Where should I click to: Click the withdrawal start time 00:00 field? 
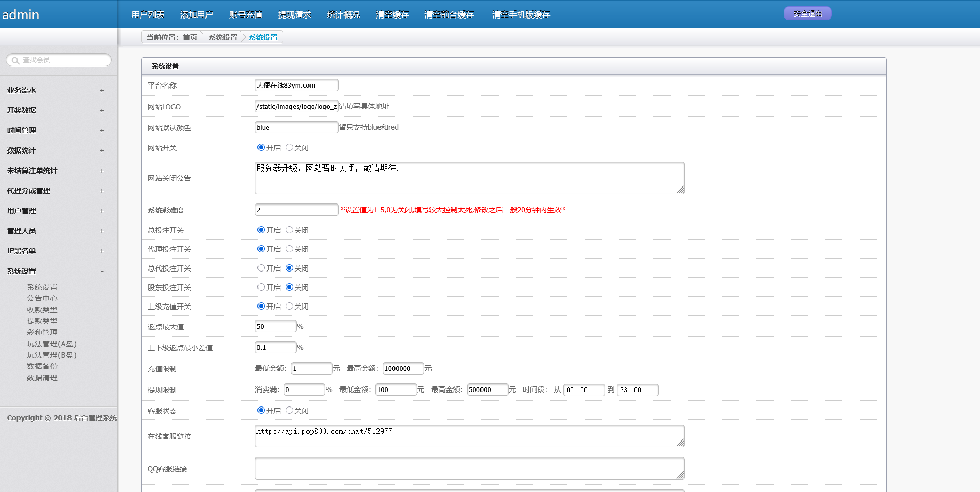(584, 389)
